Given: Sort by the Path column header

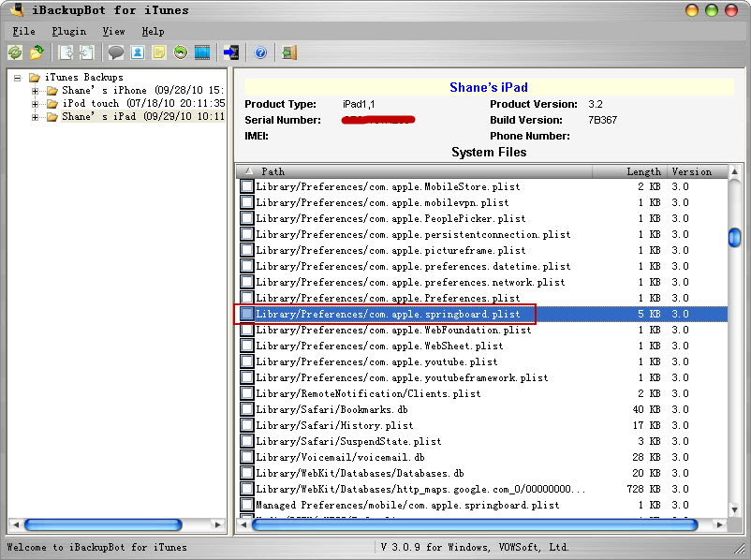Looking at the screenshot, I should pos(414,171).
